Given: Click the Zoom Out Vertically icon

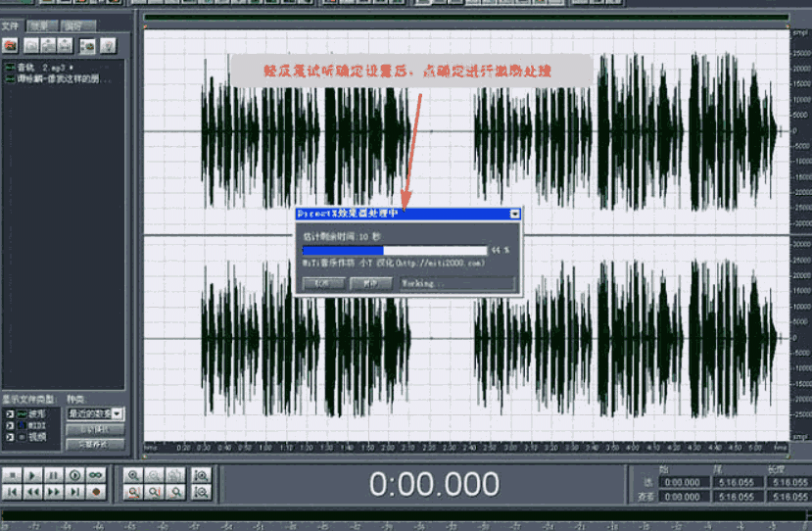Looking at the screenshot, I should (201, 492).
